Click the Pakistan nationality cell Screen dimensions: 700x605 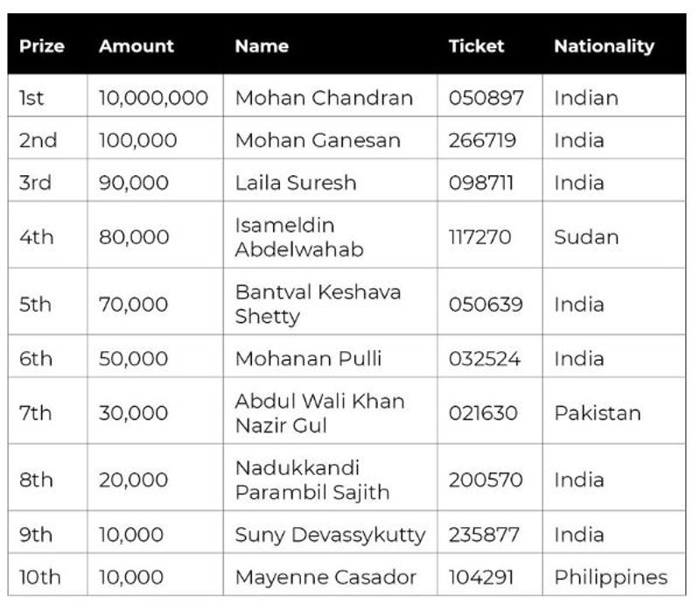pos(598,412)
